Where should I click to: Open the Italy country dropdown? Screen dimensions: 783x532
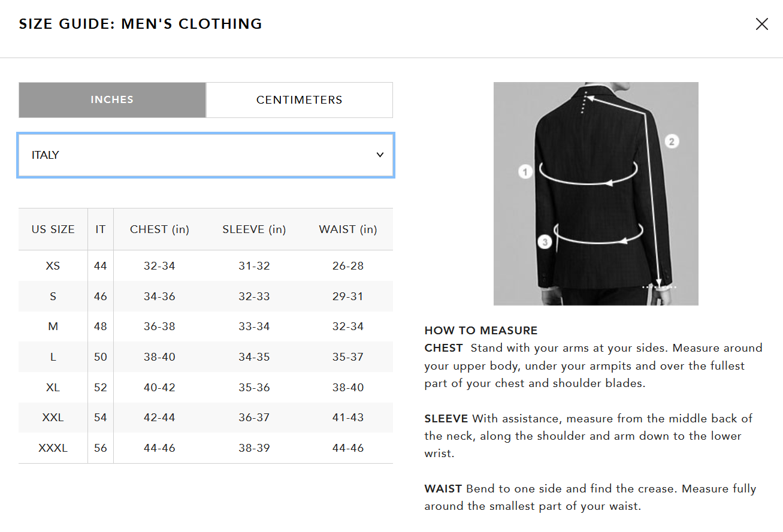[x=206, y=155]
